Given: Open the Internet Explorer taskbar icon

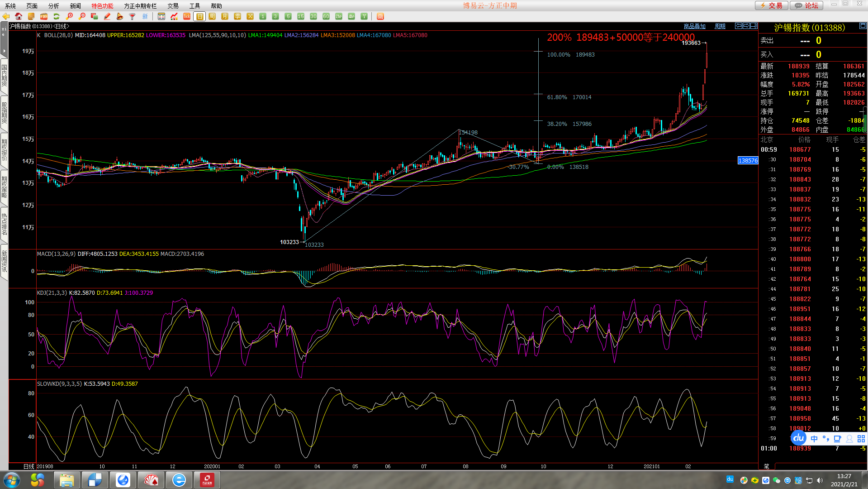Looking at the screenshot, I should [179, 480].
